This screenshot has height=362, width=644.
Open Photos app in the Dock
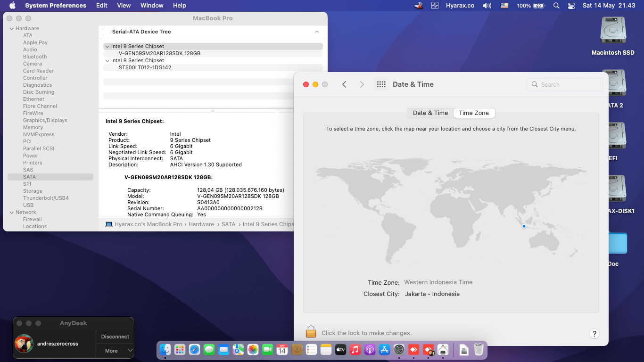click(253, 349)
